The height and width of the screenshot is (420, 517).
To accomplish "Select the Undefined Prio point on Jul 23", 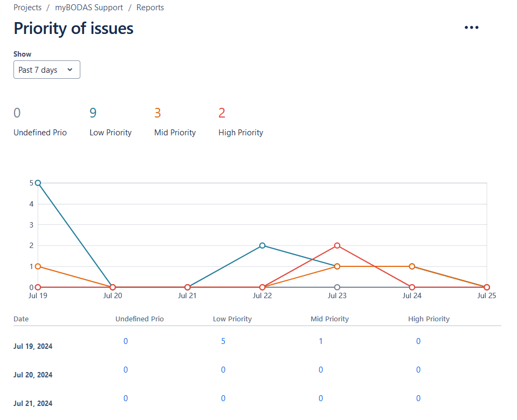I will (337, 287).
